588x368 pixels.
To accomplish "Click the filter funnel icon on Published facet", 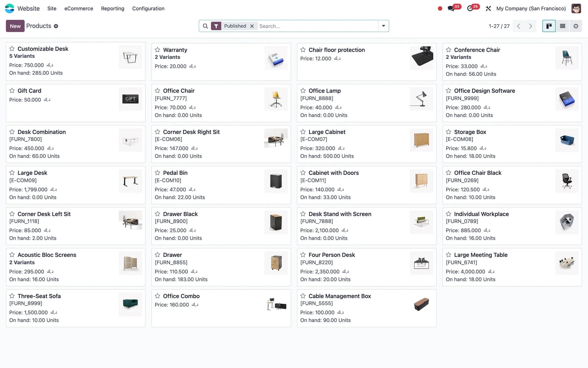I will (216, 26).
